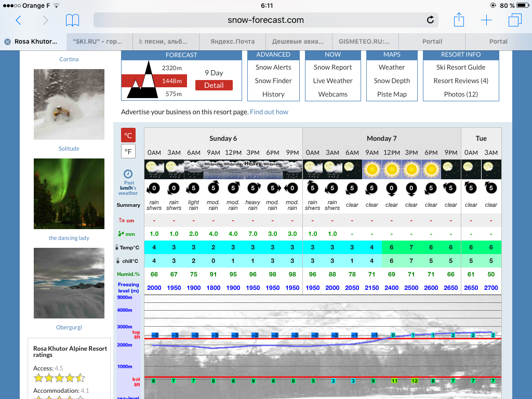
Task: Switch to the Portail tab
Action: tap(432, 42)
